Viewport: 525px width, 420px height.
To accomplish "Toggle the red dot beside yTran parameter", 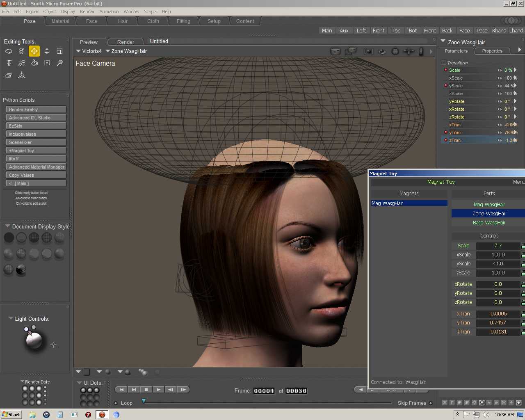I will click(445, 132).
